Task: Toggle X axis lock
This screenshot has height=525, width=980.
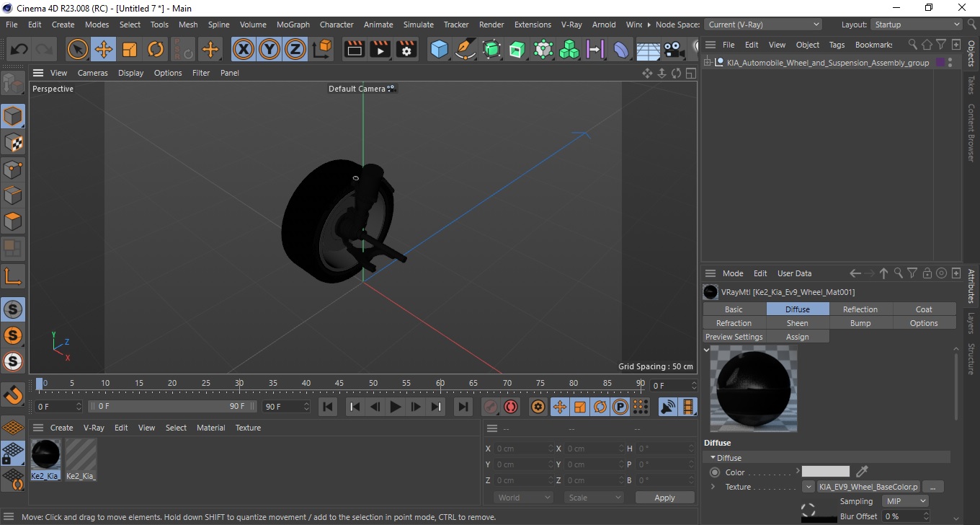Action: click(244, 50)
